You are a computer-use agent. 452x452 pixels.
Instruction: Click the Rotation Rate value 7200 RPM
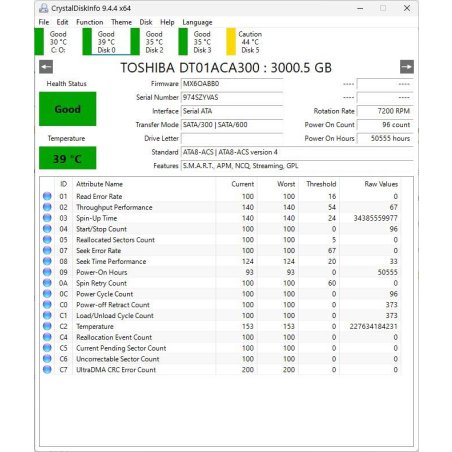point(385,111)
